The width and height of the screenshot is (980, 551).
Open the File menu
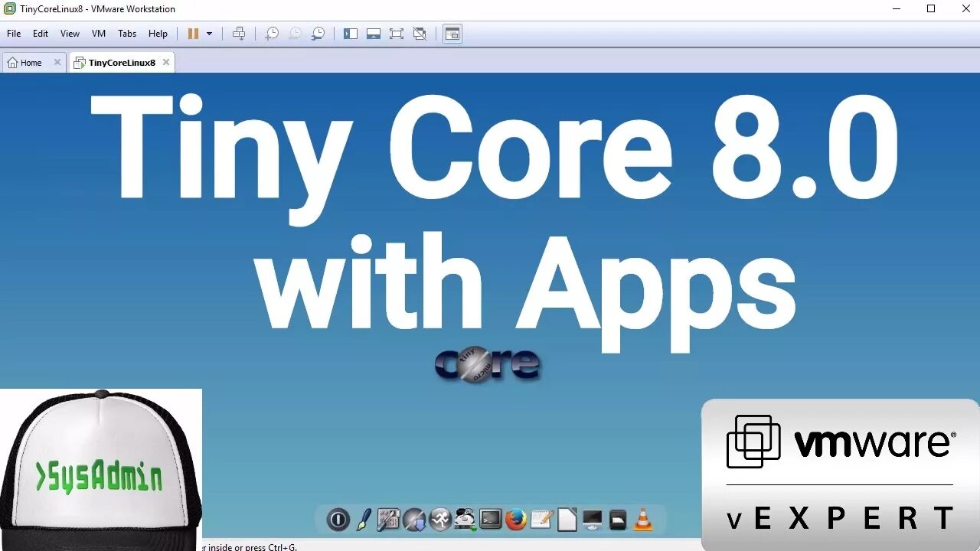click(x=14, y=34)
